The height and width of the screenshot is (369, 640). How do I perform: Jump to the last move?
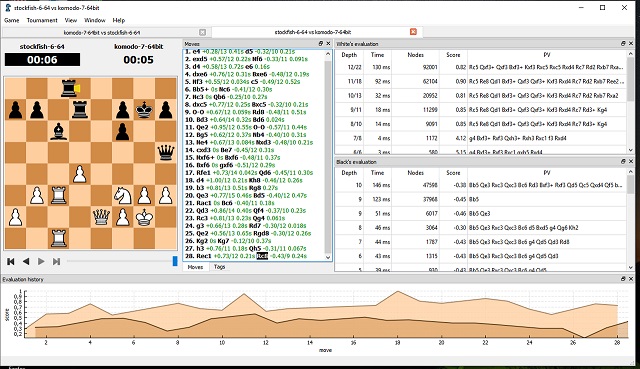(x=56, y=262)
